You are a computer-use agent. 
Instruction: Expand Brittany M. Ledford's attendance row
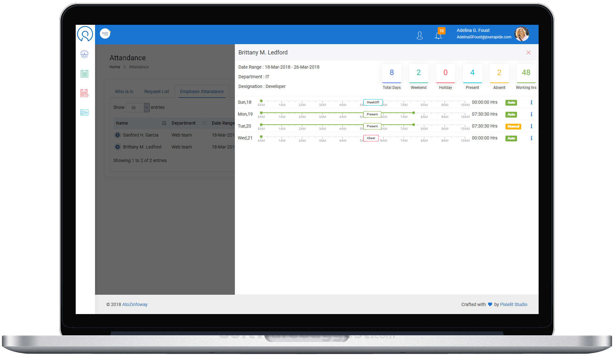coord(118,147)
